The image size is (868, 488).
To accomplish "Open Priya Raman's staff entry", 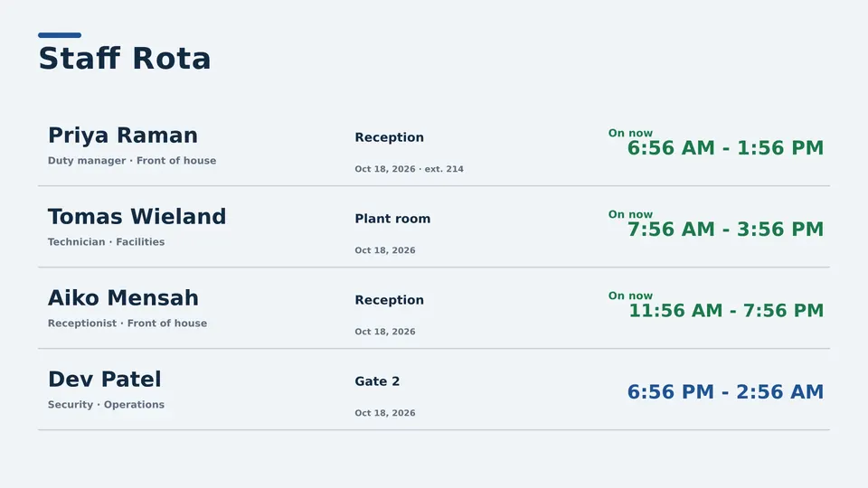I will click(x=433, y=145).
